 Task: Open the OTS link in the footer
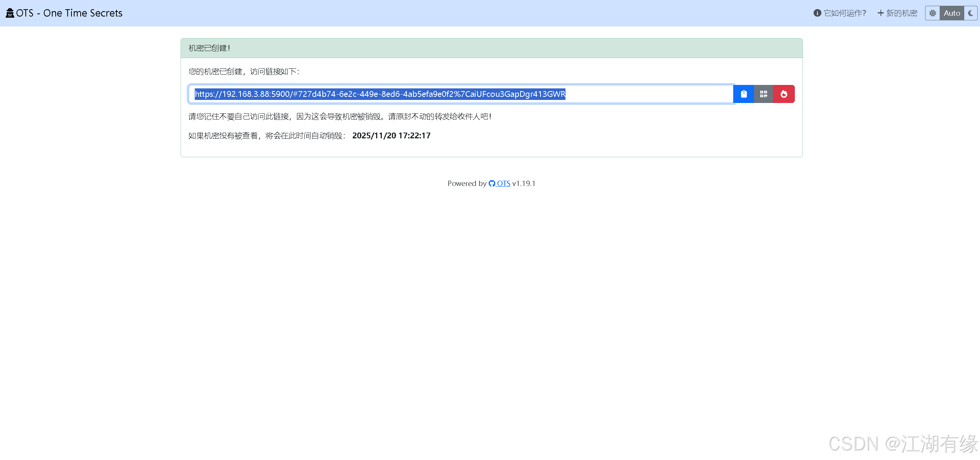503,184
